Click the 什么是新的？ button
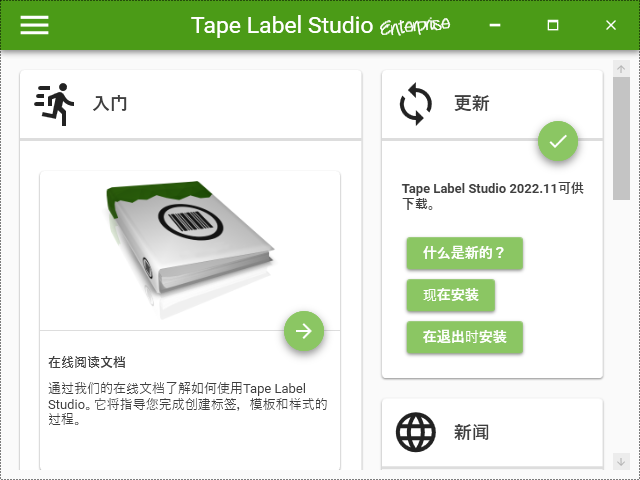This screenshot has width=640, height=480. click(464, 253)
